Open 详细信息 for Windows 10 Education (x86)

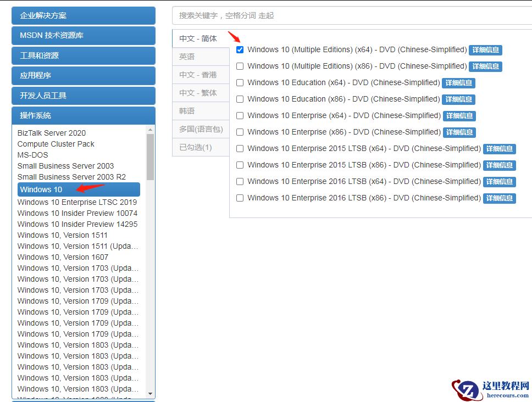(x=458, y=99)
